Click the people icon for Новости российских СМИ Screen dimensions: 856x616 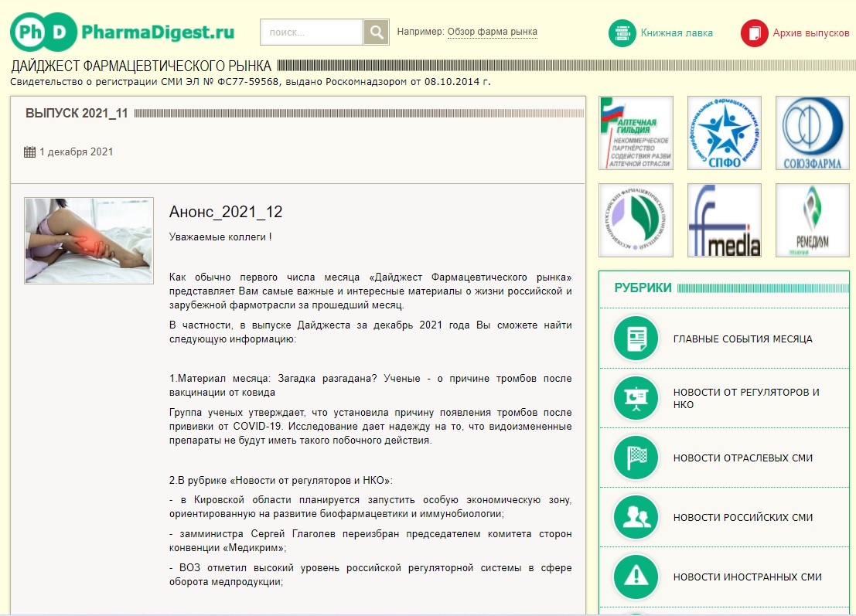pos(636,517)
